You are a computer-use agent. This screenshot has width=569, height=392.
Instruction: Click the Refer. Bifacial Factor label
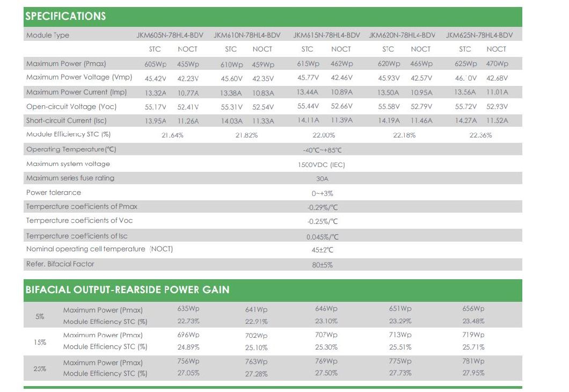pos(60,264)
